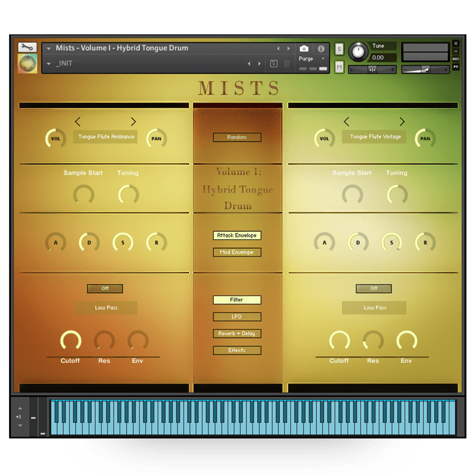Click the Mod Envelope button
The height and width of the screenshot is (476, 476).
tap(237, 252)
